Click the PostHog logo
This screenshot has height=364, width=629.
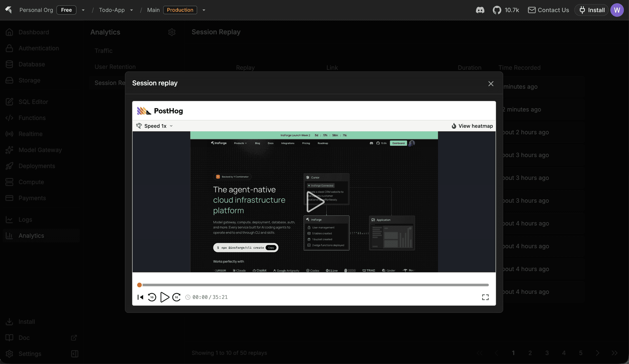click(x=160, y=111)
